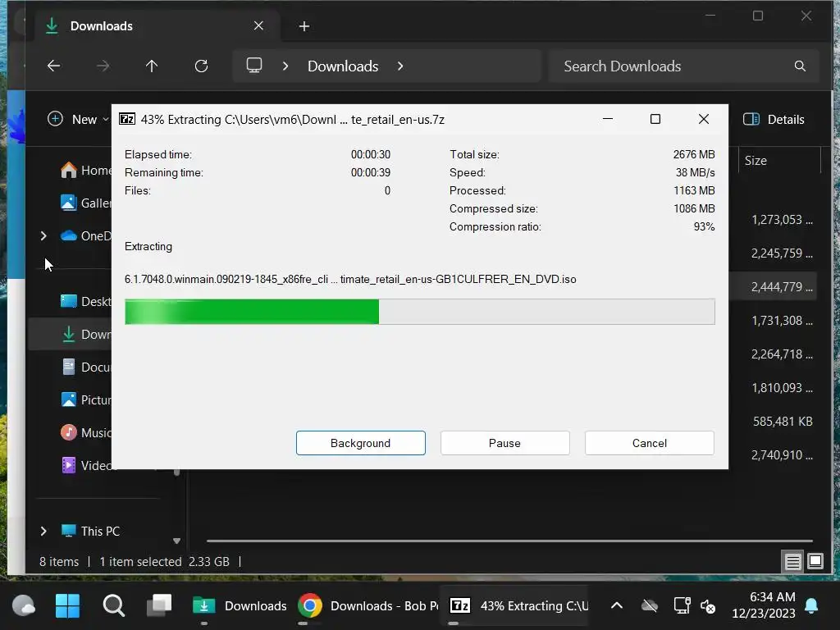
Task: Click the horizontal scrollbar in file list
Action: tap(509, 541)
